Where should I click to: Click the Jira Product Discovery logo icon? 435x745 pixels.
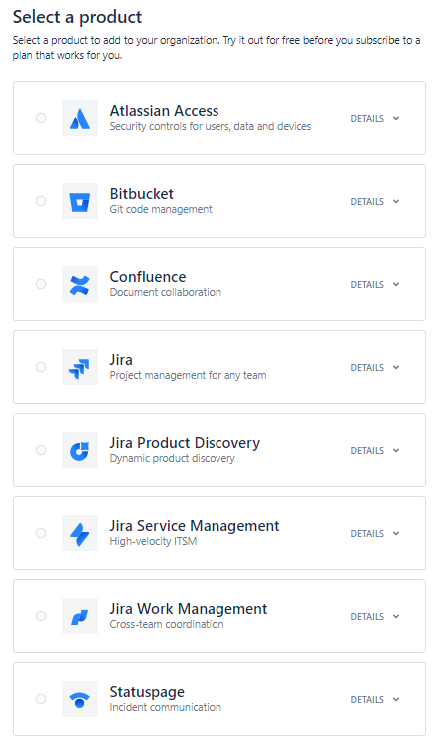(80, 450)
